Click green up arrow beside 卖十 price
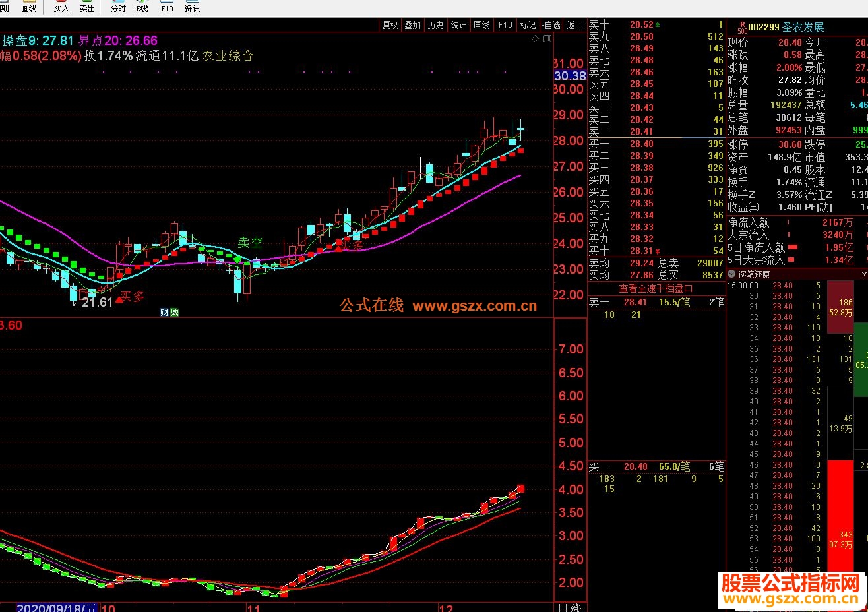Viewport: 868px width, 612px height. tap(657, 24)
